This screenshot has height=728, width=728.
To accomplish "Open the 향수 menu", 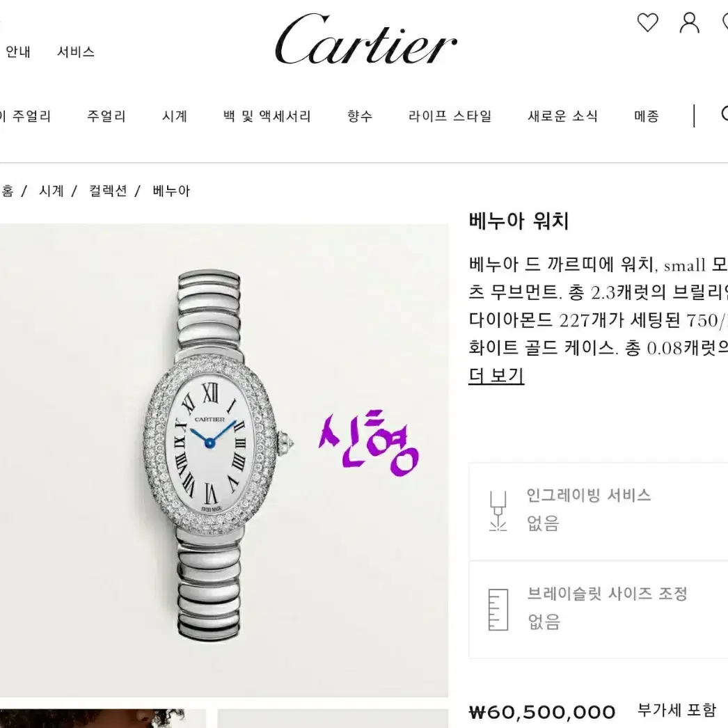I will pyautogui.click(x=360, y=116).
